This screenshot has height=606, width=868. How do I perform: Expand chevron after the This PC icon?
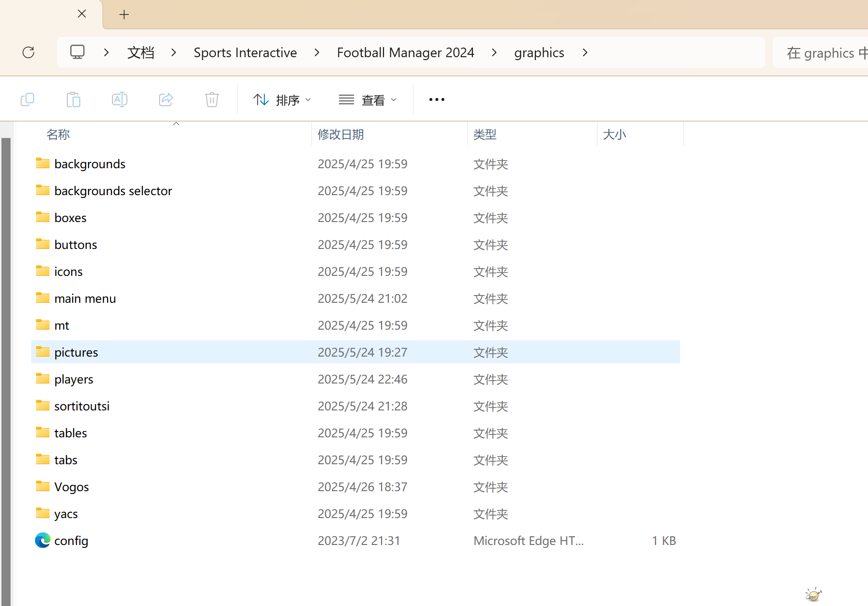(107, 52)
